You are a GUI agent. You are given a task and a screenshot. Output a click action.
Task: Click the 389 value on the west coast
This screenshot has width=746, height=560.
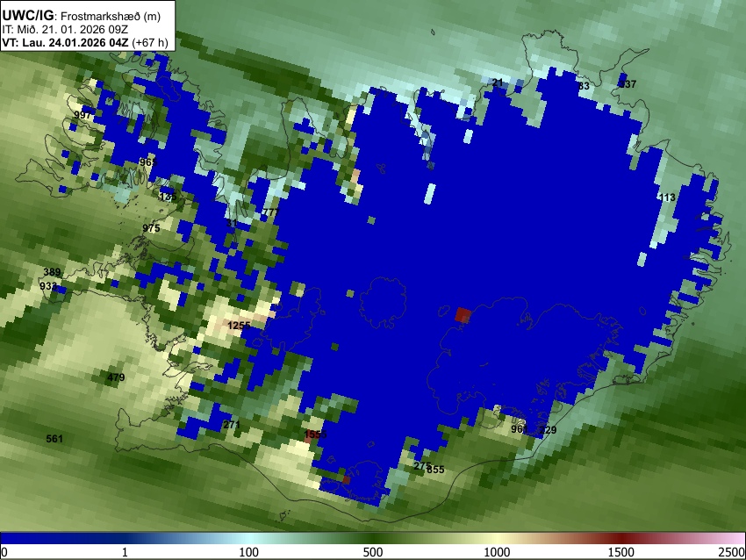click(x=52, y=272)
